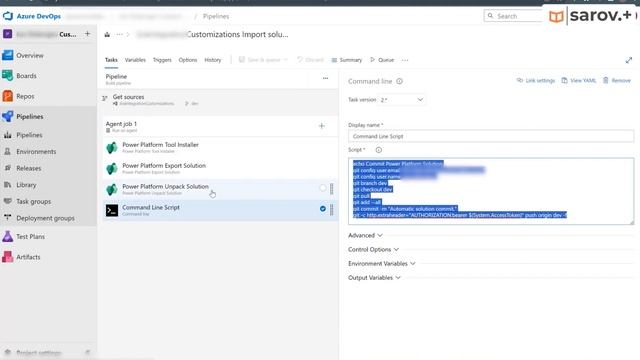640x360 pixels.
Task: Click the Command line info icon
Action: [399, 81]
